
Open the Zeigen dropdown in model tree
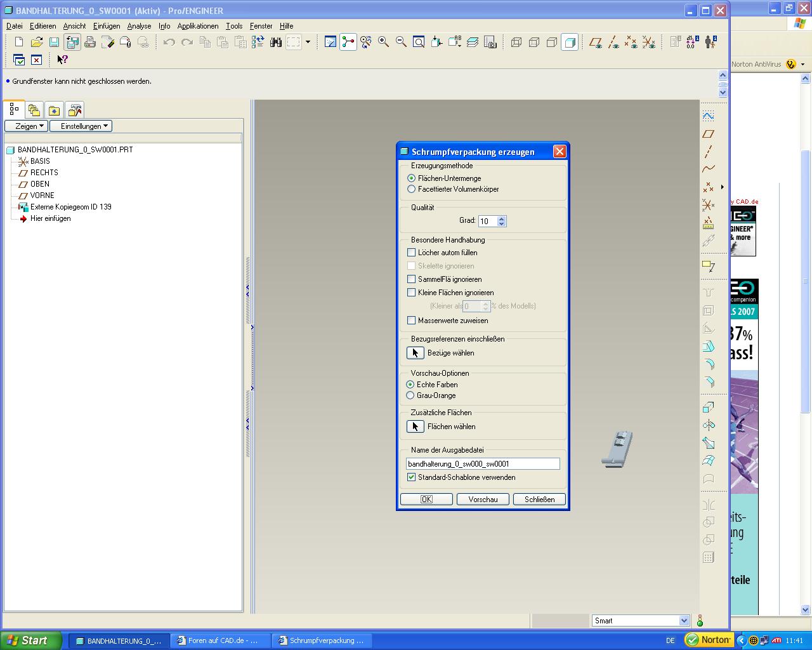pyautogui.click(x=26, y=126)
